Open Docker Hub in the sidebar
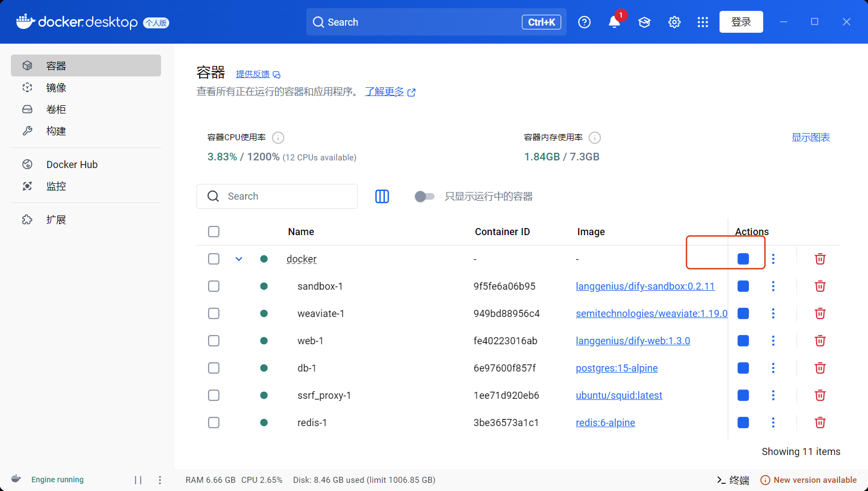The image size is (868, 491). click(86, 164)
